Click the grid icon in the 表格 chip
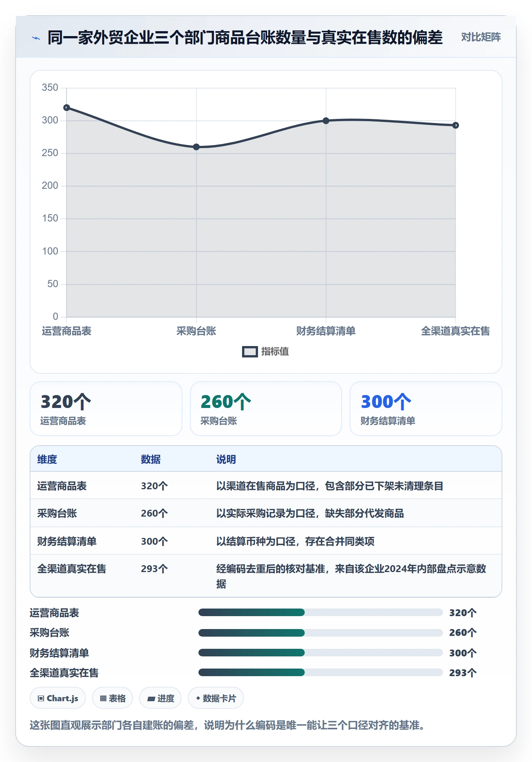 tap(103, 699)
